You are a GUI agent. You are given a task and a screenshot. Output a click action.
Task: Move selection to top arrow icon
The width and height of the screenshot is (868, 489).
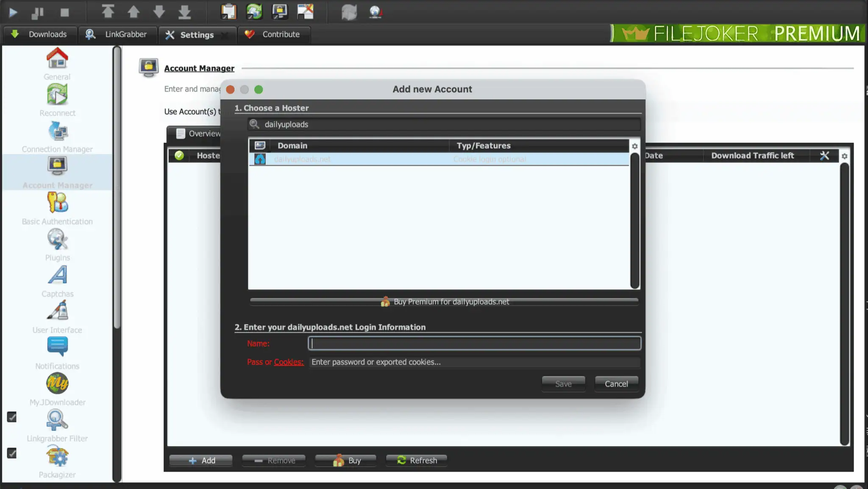point(108,11)
